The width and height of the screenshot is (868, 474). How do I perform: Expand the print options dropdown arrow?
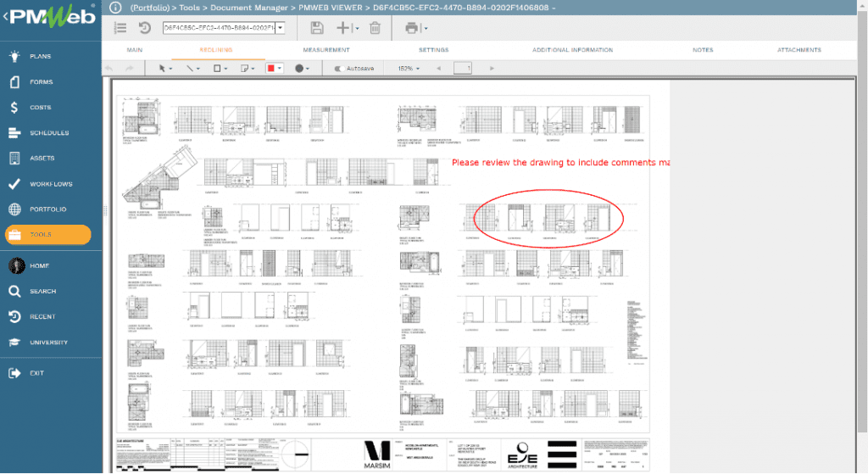[426, 28]
